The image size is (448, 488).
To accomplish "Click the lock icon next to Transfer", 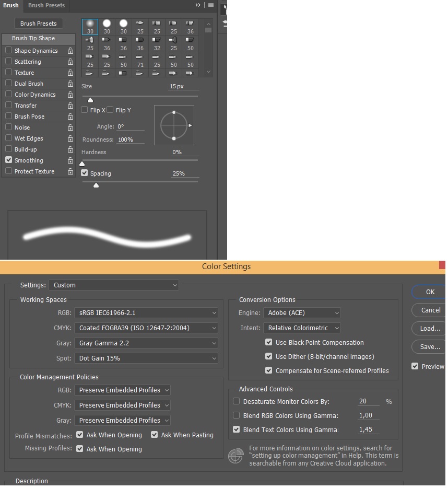I will (70, 106).
